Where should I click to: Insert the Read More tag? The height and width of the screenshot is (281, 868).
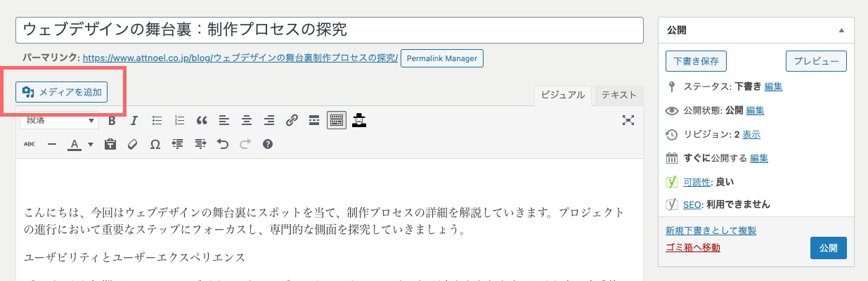[314, 120]
